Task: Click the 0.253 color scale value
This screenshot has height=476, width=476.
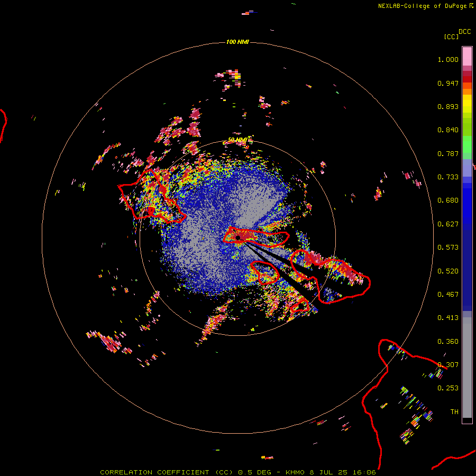Action: [448, 388]
